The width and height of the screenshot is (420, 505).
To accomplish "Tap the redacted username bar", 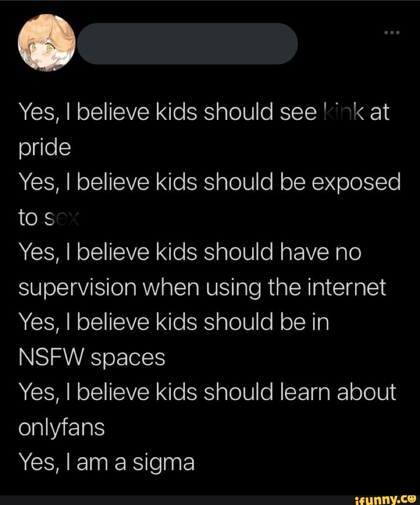I will (187, 44).
